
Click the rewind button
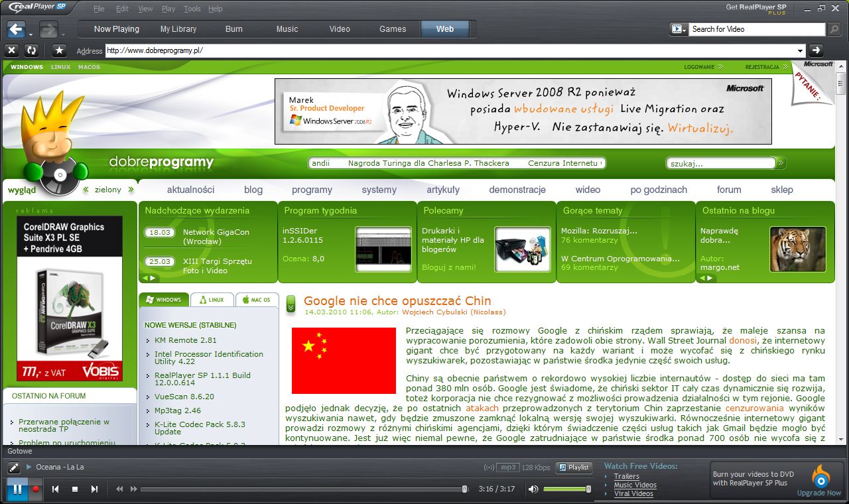point(119,489)
